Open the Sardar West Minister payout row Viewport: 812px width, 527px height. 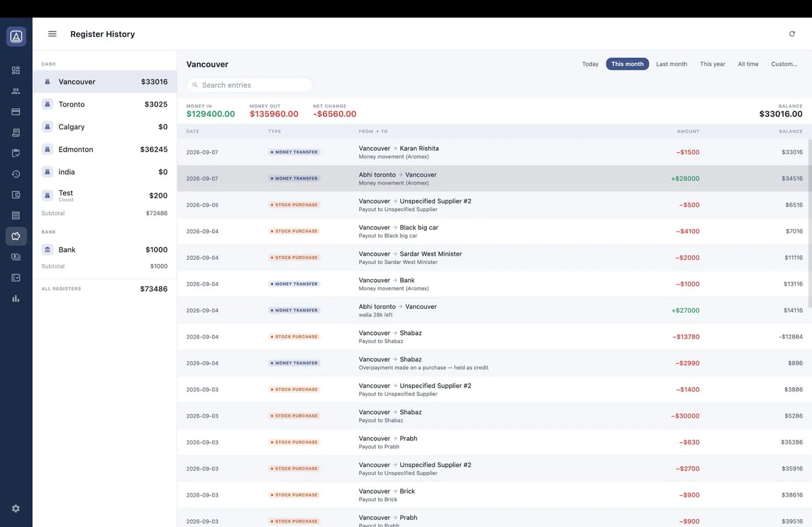pyautogui.click(x=495, y=258)
